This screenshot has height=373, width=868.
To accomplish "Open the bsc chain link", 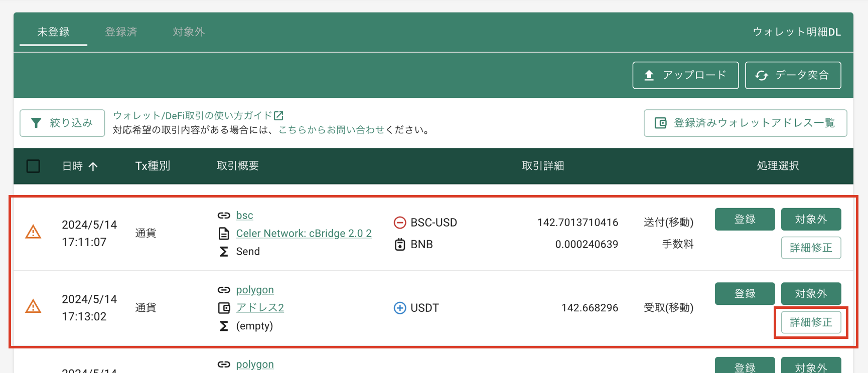I will click(x=244, y=215).
